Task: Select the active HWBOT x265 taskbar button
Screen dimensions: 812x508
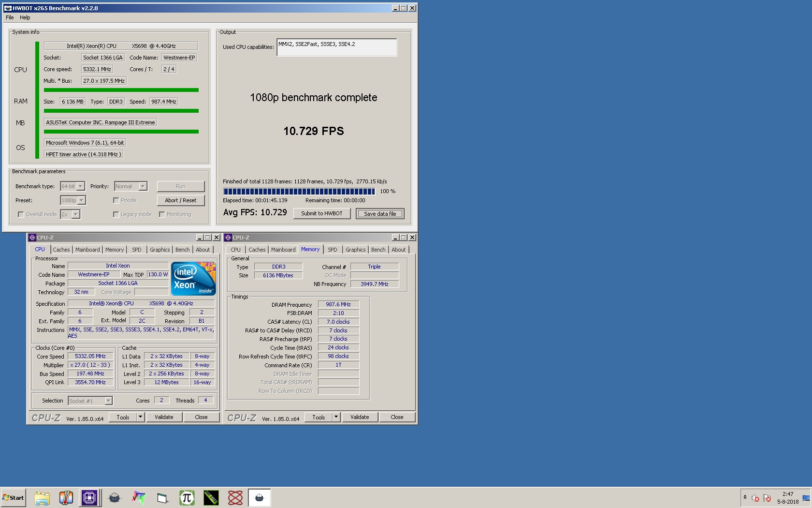Action: 260,497
